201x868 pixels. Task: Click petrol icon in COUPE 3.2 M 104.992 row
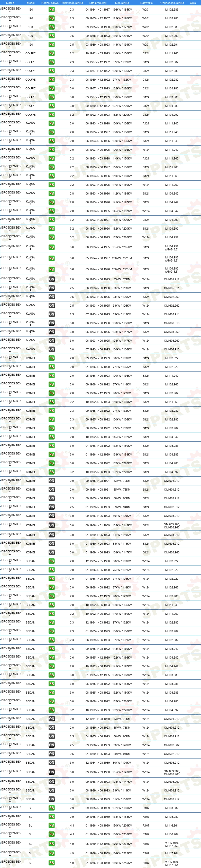[51, 115]
